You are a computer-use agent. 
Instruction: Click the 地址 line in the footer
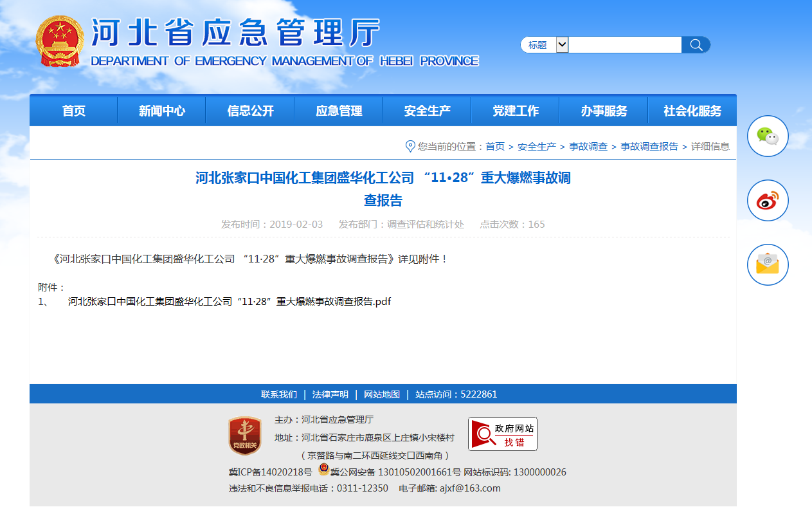365,438
